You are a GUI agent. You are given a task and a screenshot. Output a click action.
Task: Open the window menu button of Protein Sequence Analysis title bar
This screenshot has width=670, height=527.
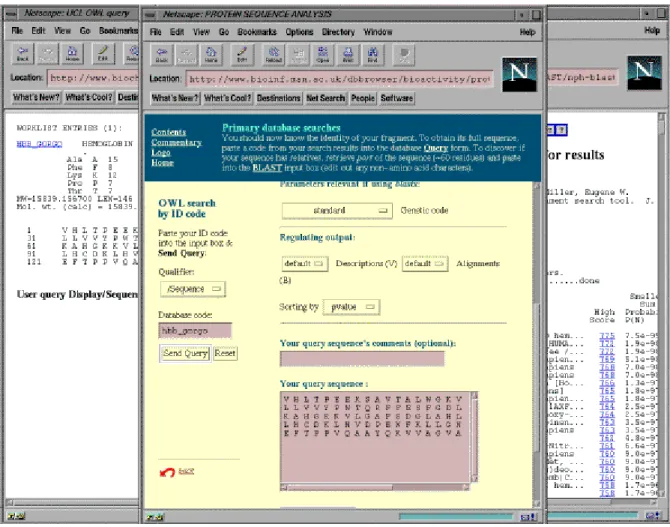coord(150,15)
